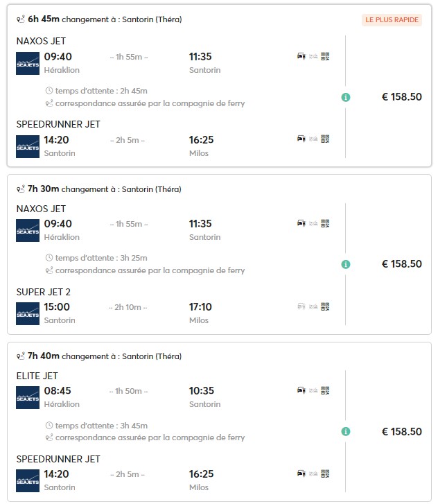Screen dimensions: 438x504
Task: Click the info icon on the 7h 40m trip
Action: 346,431
